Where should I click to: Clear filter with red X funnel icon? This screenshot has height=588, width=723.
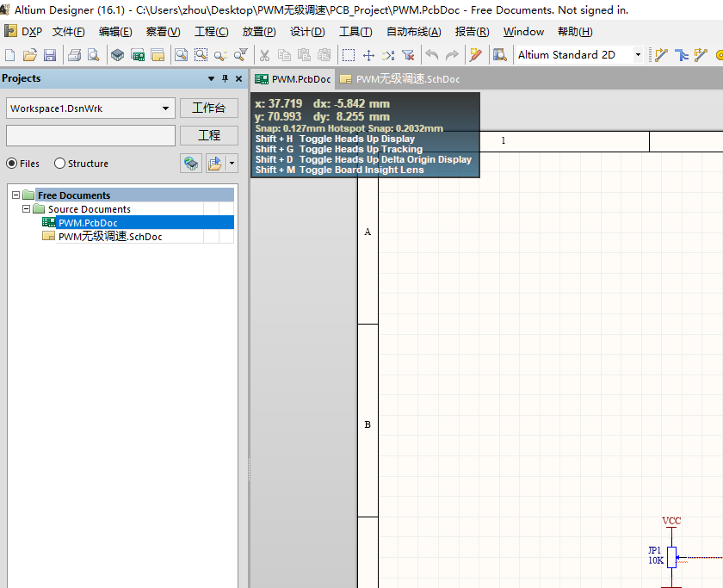408,55
